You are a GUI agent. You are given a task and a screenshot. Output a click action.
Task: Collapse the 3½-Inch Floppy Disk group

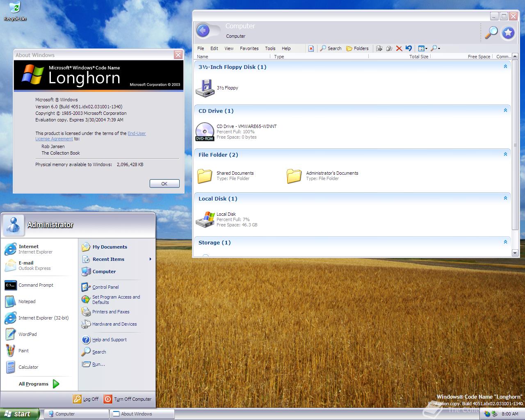tap(505, 66)
